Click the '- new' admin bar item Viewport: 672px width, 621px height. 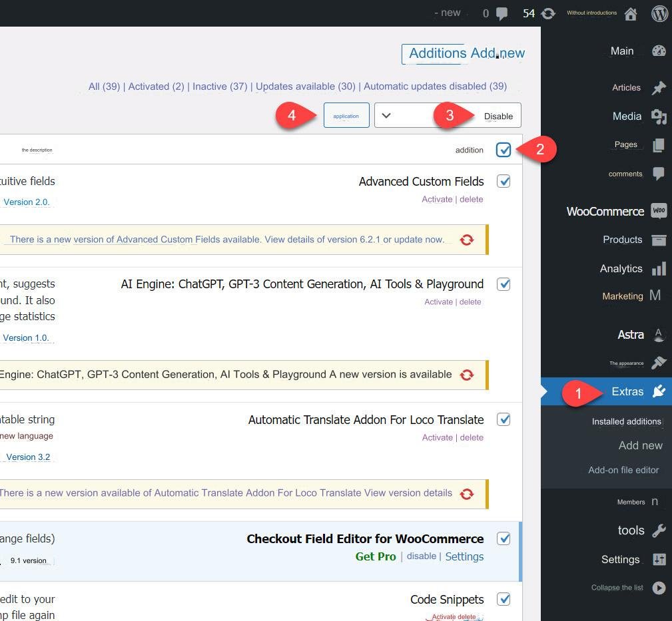pos(447,13)
